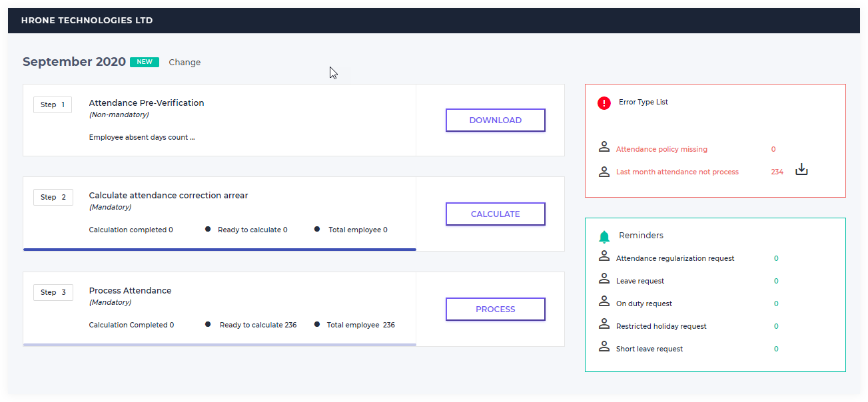Viewport: 868px width, 402px height.
Task: Click person icon beside Restricted holiday request
Action: [x=604, y=324]
